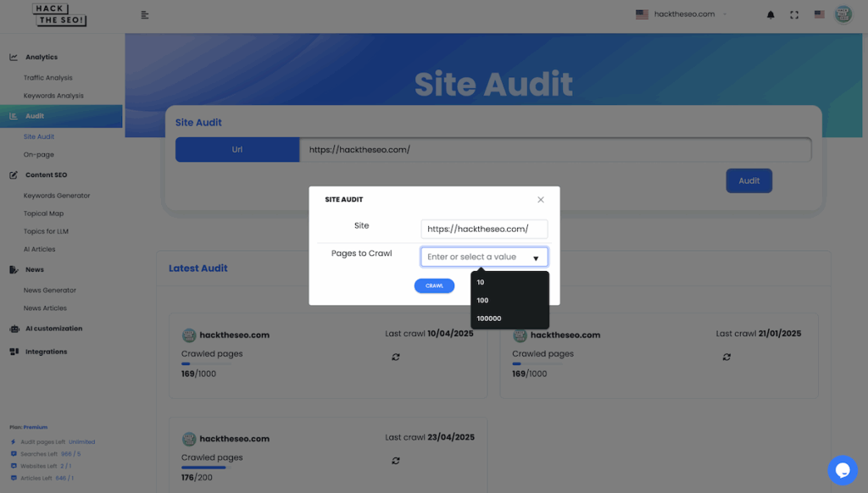Open the notifications bell
The height and width of the screenshot is (493, 868).
[771, 15]
